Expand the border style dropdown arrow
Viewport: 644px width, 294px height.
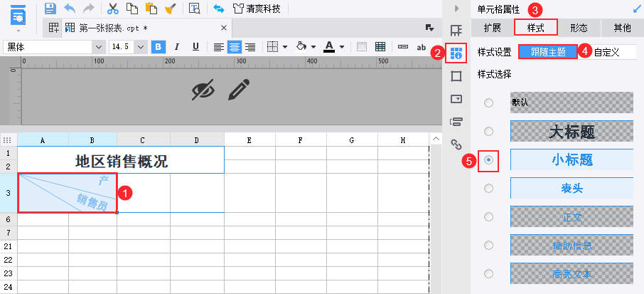click(x=285, y=47)
